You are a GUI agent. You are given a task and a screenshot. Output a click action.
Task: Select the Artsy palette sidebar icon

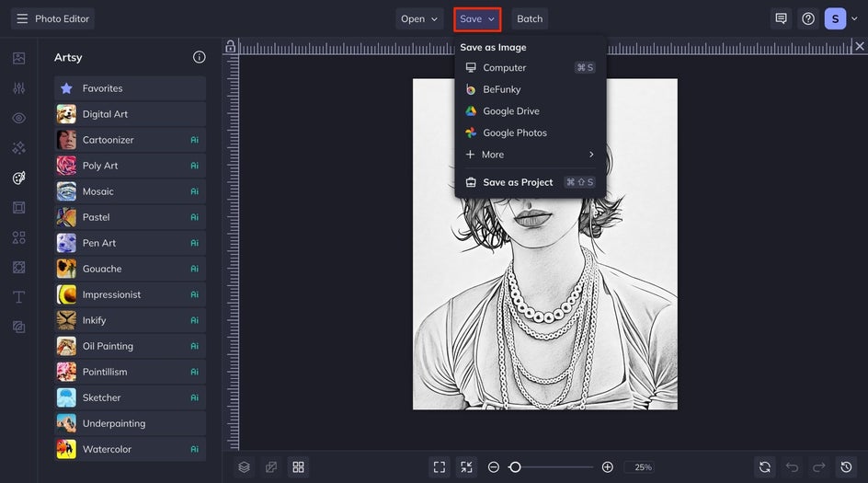tap(18, 178)
